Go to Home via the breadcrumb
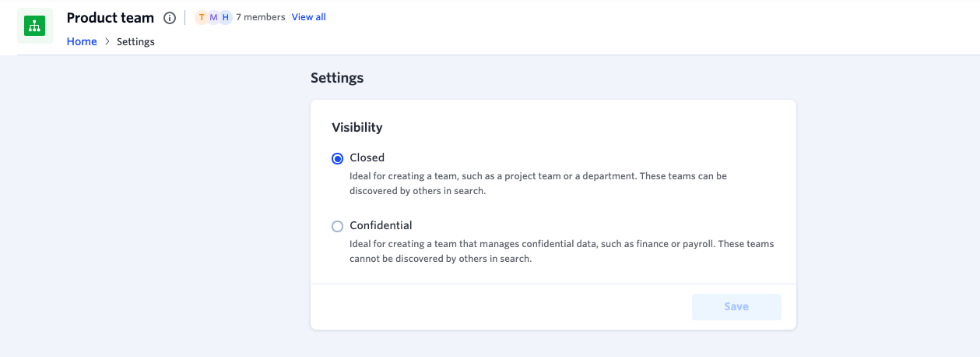This screenshot has height=357, width=980. [82, 42]
